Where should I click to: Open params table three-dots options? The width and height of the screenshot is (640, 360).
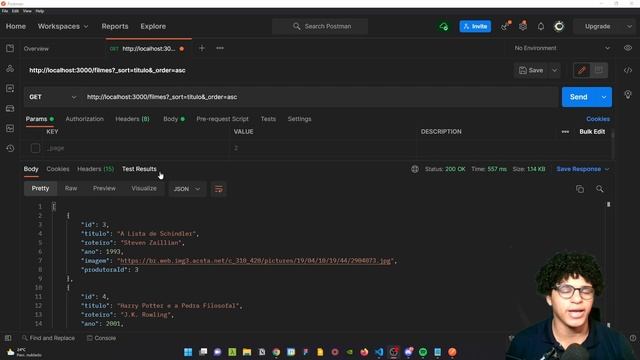tap(565, 132)
